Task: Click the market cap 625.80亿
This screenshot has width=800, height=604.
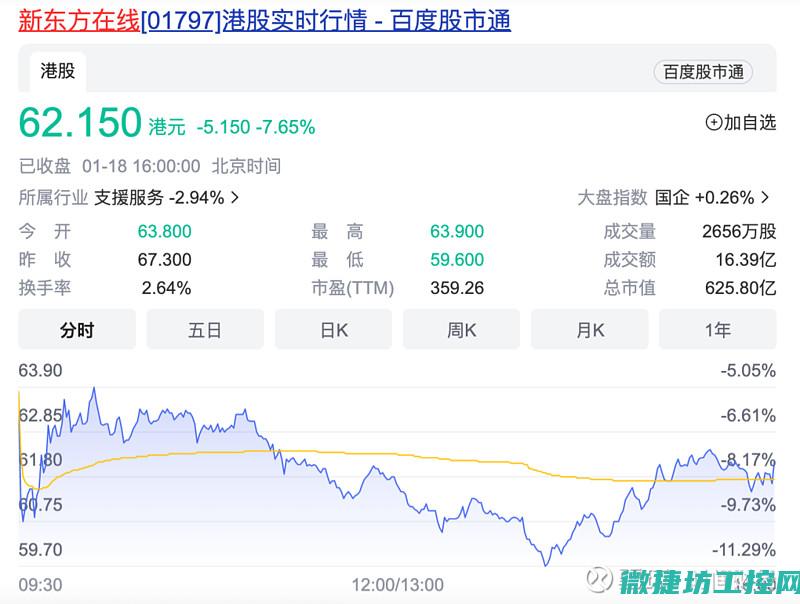Action: [740, 288]
